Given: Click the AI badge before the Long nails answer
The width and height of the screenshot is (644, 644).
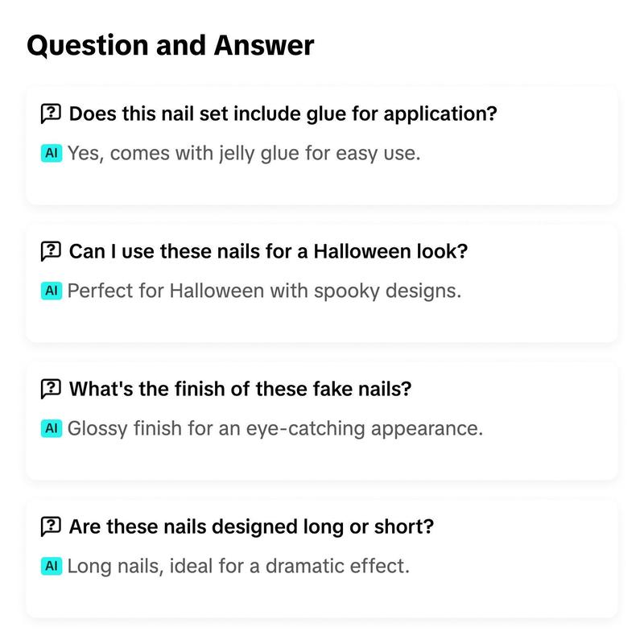Looking at the screenshot, I should (52, 566).
